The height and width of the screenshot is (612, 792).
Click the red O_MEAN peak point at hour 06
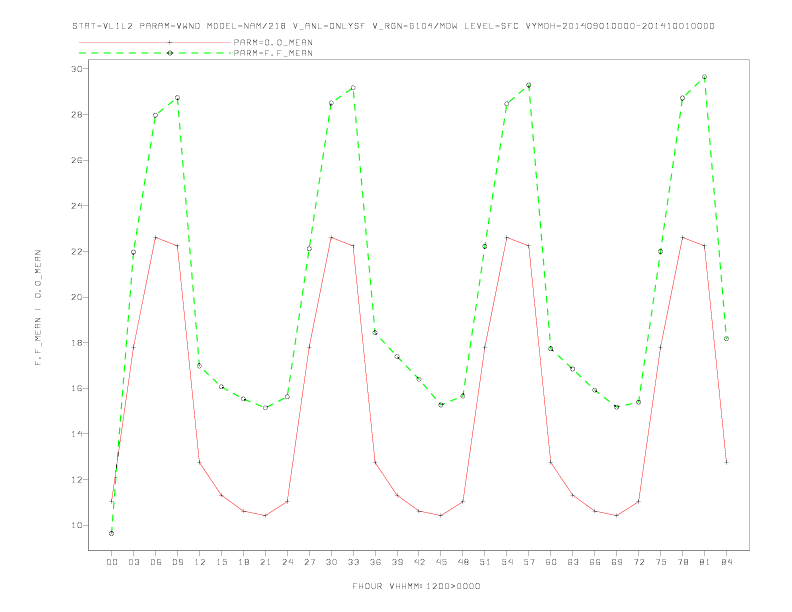point(156,237)
